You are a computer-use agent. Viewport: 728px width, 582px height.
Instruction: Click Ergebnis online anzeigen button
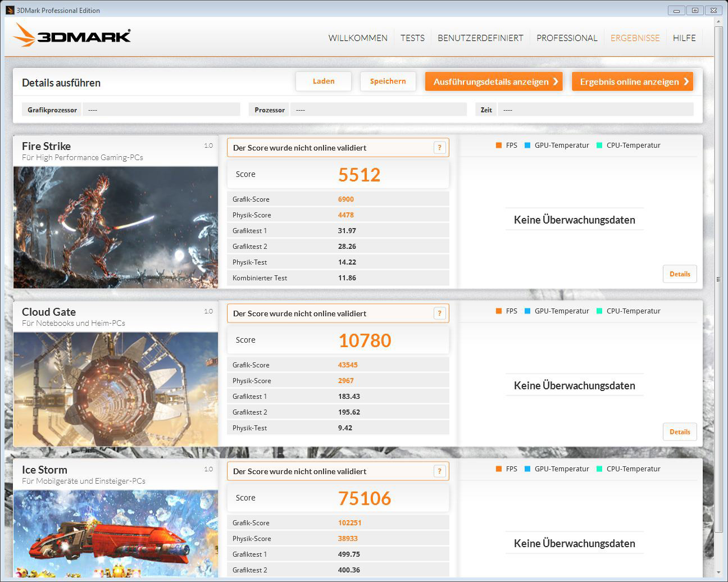coord(633,81)
